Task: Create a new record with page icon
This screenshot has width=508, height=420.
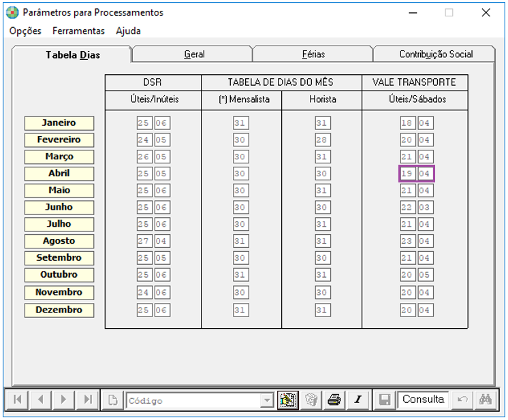Action: (x=113, y=400)
